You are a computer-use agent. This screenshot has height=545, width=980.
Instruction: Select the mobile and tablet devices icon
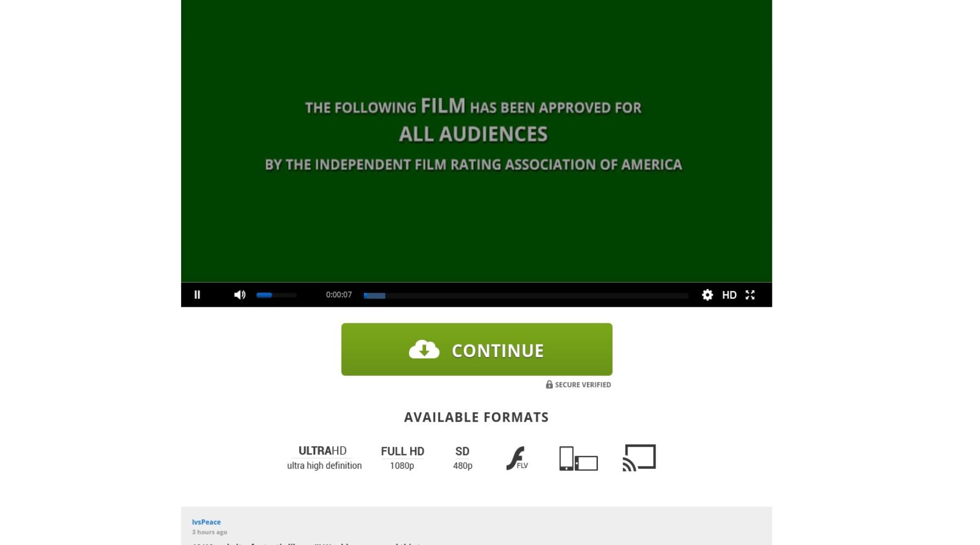click(x=578, y=458)
